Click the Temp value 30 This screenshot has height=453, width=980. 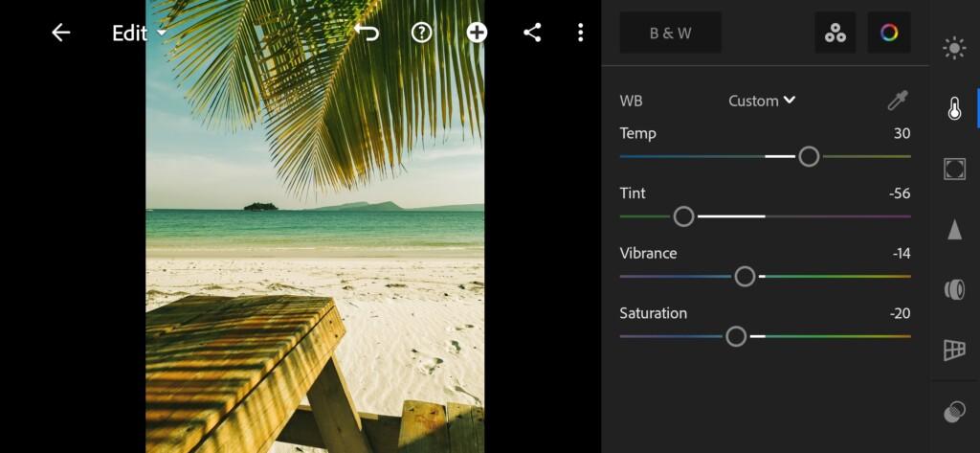click(902, 133)
